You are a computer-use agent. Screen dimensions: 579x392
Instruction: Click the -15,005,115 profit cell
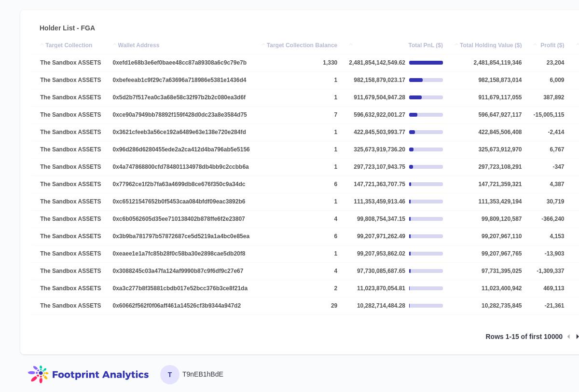(549, 115)
